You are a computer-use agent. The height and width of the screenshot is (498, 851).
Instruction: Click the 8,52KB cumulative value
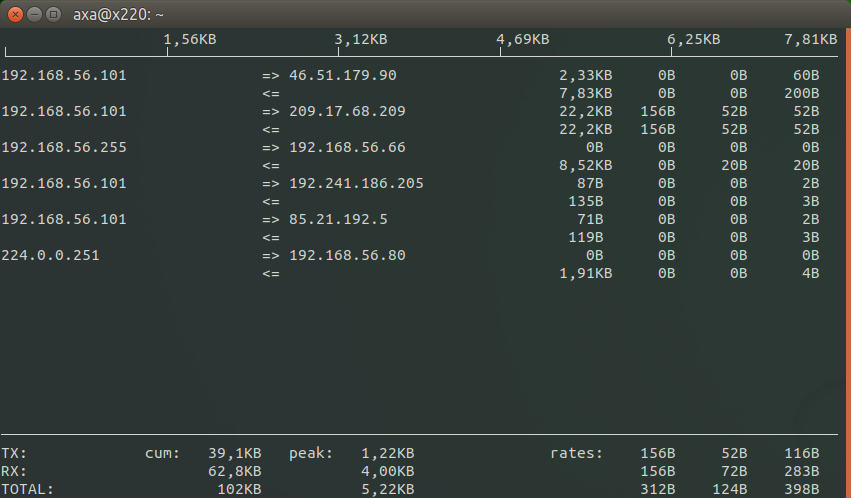[x=586, y=165]
